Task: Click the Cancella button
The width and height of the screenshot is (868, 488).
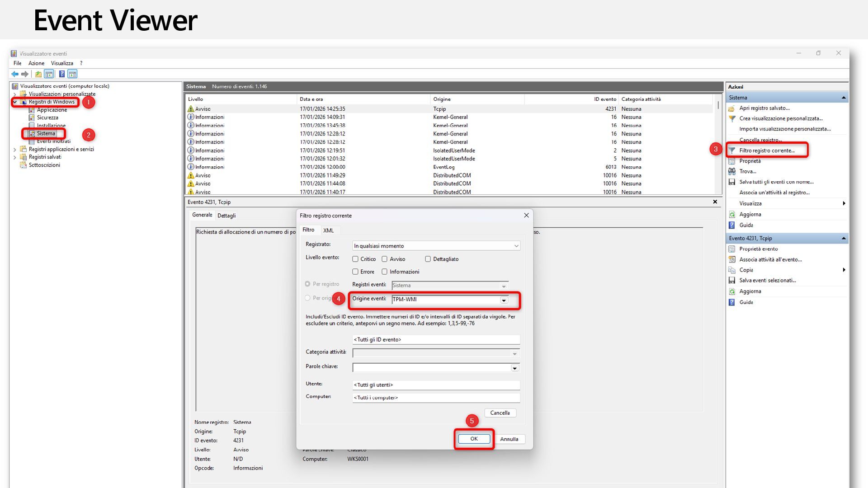Action: click(500, 413)
